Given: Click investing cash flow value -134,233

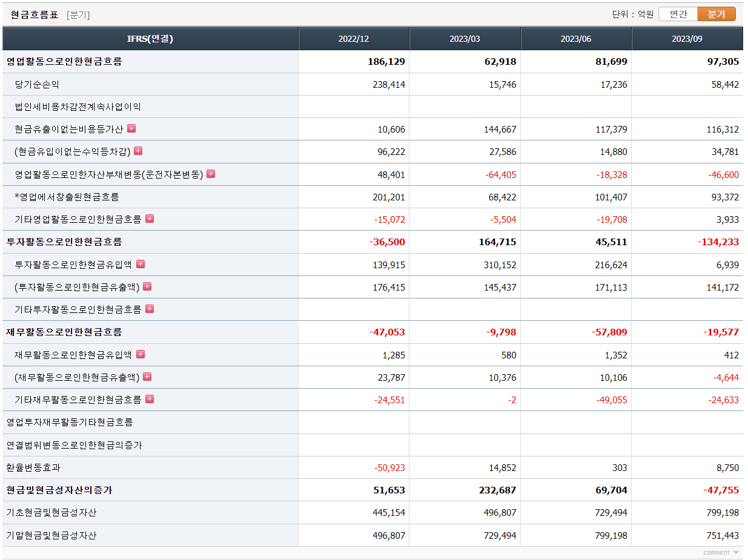Looking at the screenshot, I should point(718,242).
